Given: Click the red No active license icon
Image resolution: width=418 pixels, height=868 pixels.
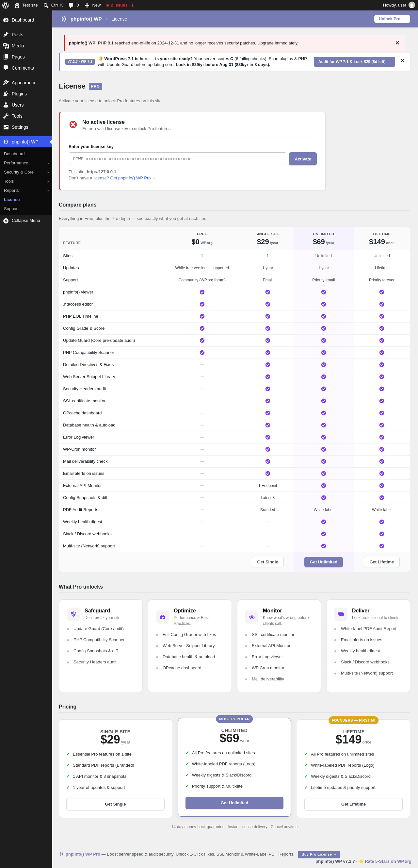Looking at the screenshot, I should 73,125.
